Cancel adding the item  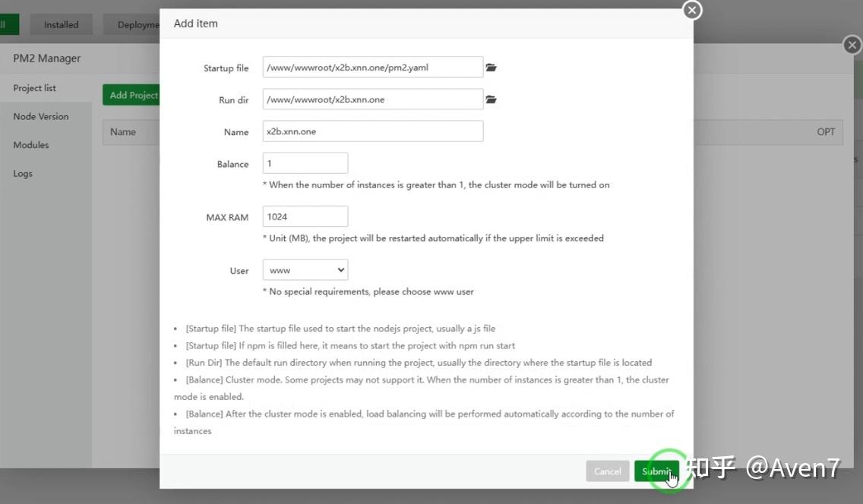[x=608, y=471]
